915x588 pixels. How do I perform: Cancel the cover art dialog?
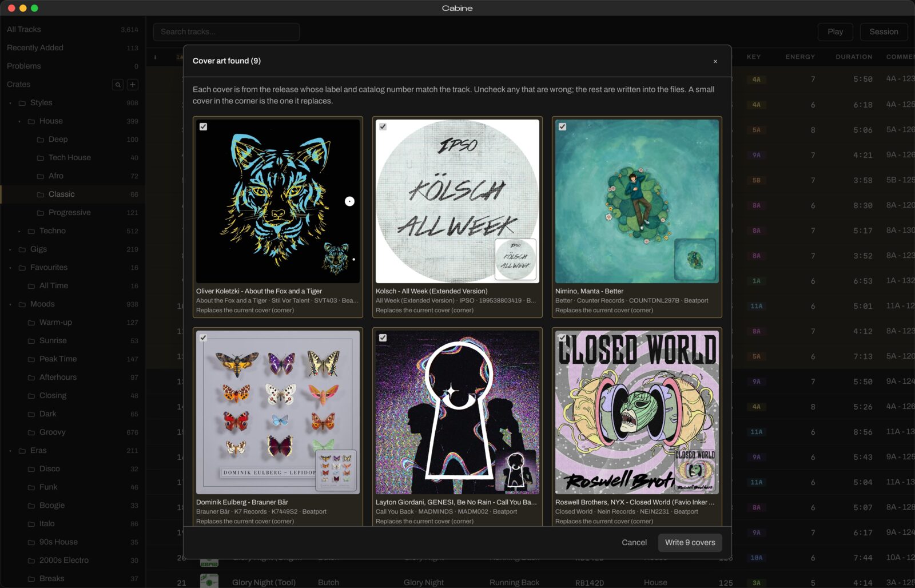click(x=634, y=542)
